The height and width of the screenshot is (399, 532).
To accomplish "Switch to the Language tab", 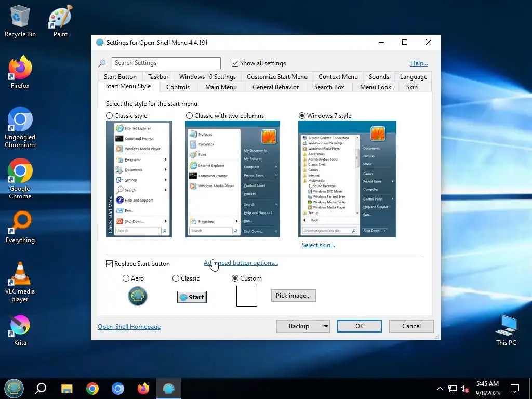I will point(413,77).
